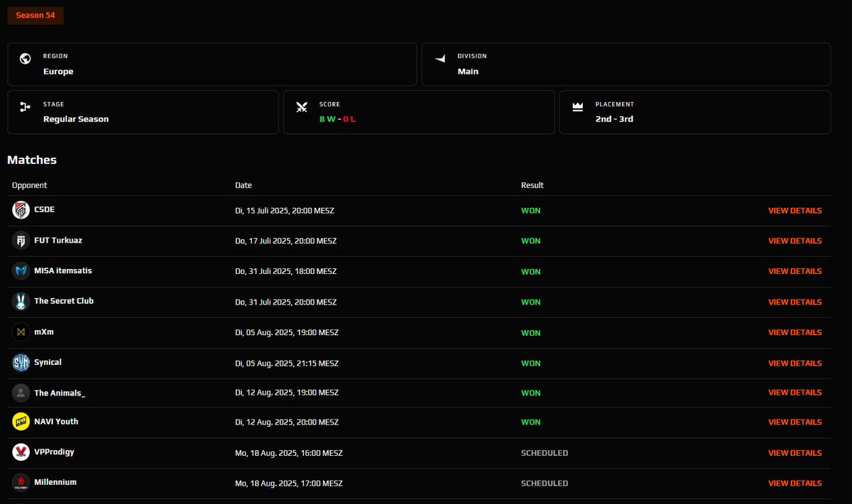
Task: Click the Synical opponent name
Action: 48,362
